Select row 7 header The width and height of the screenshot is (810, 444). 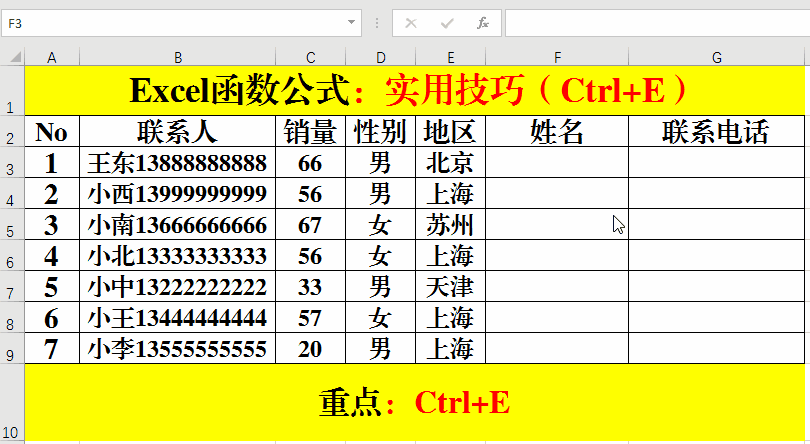click(12, 286)
